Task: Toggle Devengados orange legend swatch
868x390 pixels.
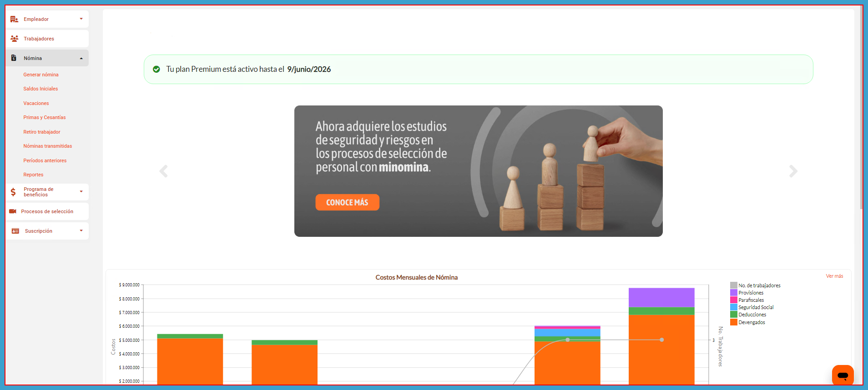Action: coord(733,322)
